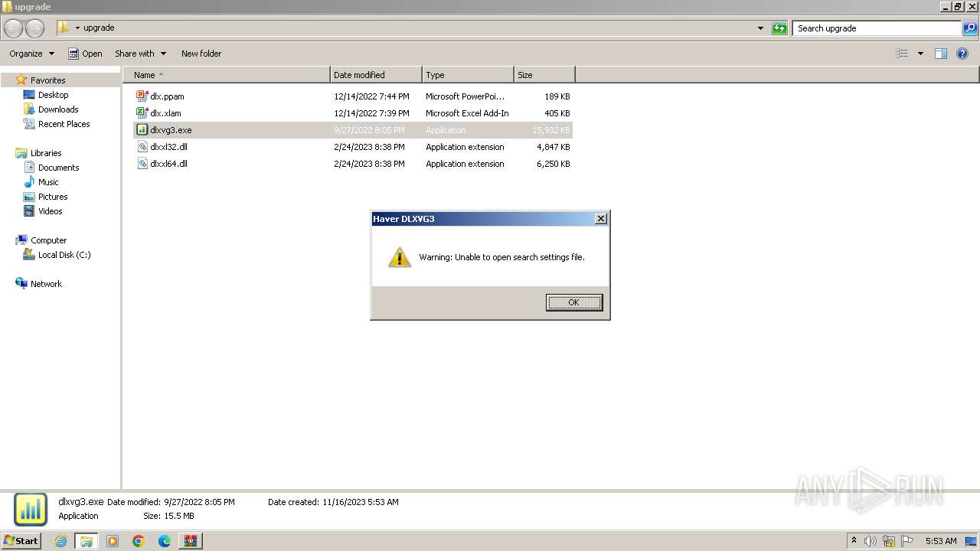Click the Change your view icon
This screenshot has height=551, width=980.
902,54
